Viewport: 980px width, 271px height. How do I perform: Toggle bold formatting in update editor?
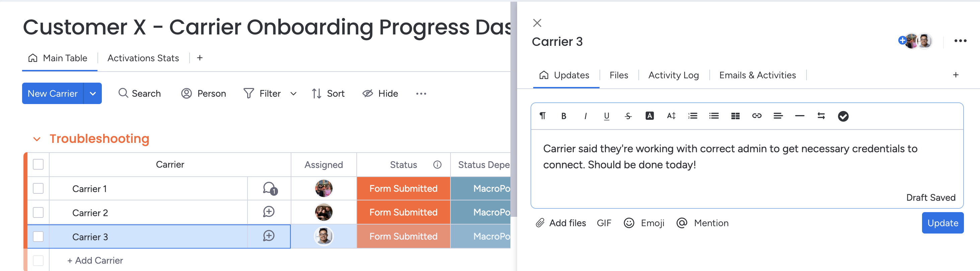tap(563, 116)
